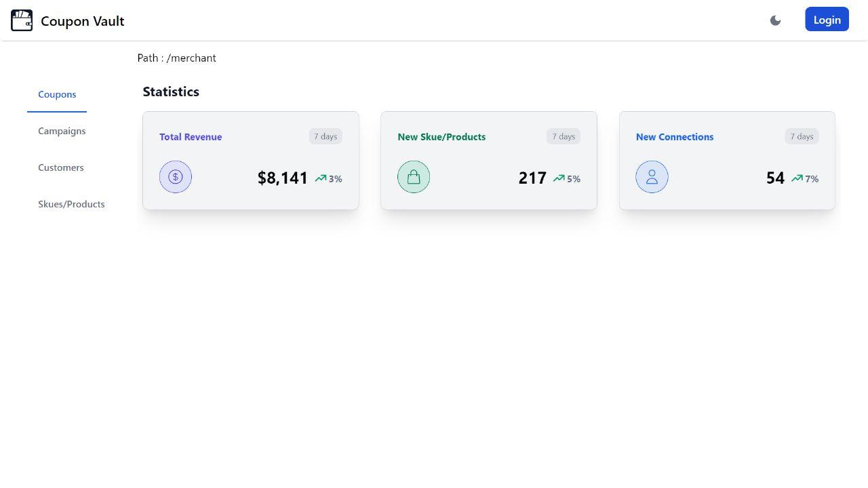Select the Customers sidebar tab

tap(61, 167)
